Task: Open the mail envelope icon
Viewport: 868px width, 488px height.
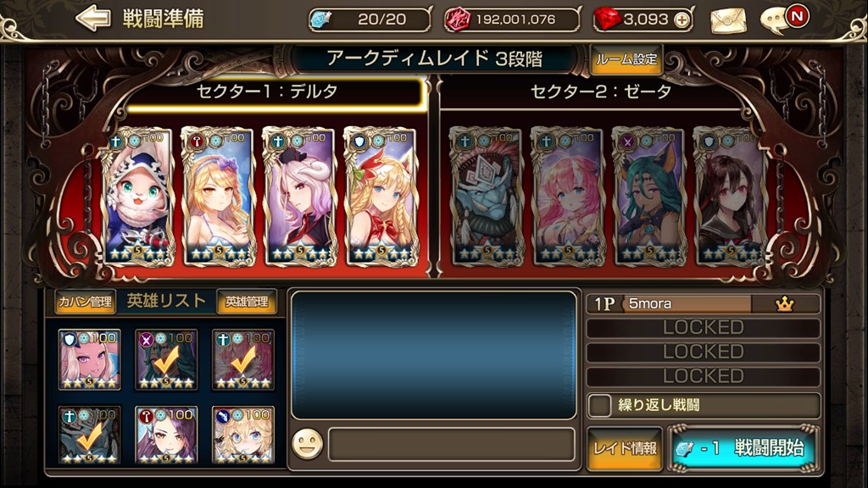Action: tap(728, 20)
